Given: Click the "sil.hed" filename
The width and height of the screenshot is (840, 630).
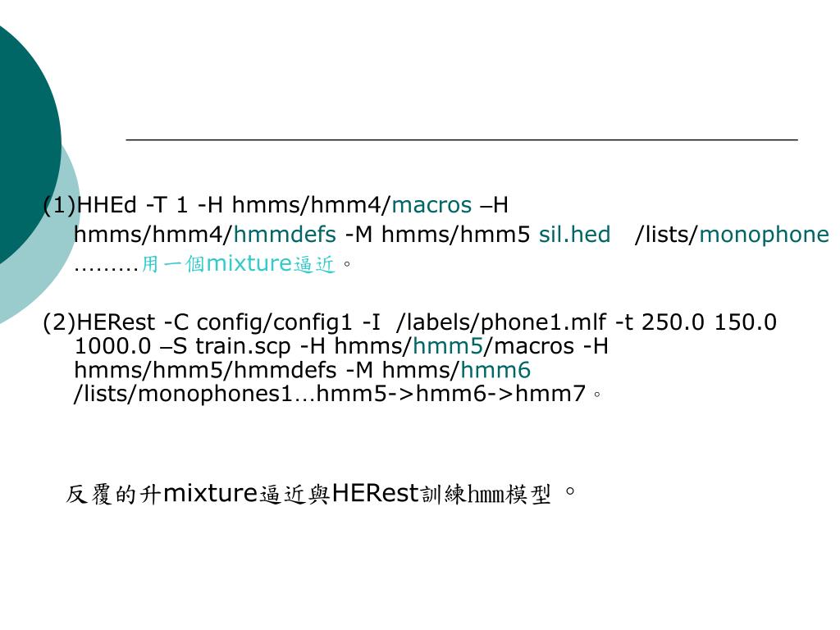Looking at the screenshot, I should pos(574,234).
